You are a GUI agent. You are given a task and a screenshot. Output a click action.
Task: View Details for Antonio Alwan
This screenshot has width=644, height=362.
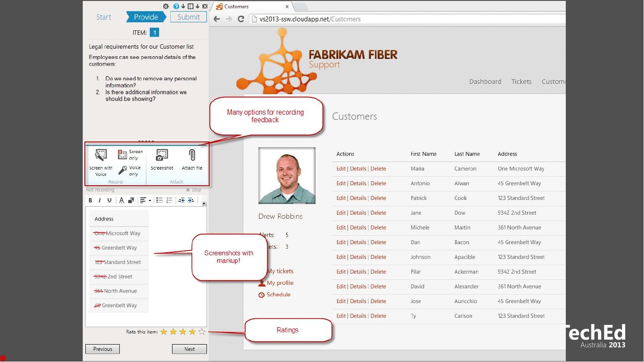coord(358,183)
